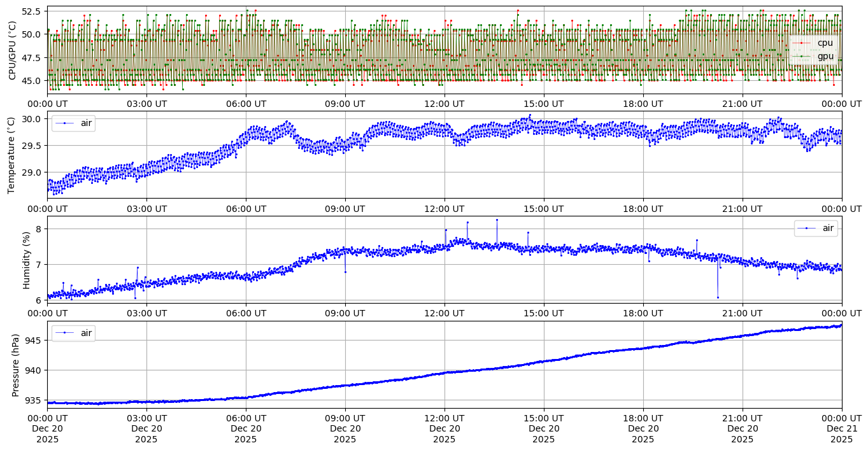Screen dimensions: 868x450
Task: Select the "gpu" legend text label
Action: click(x=825, y=56)
